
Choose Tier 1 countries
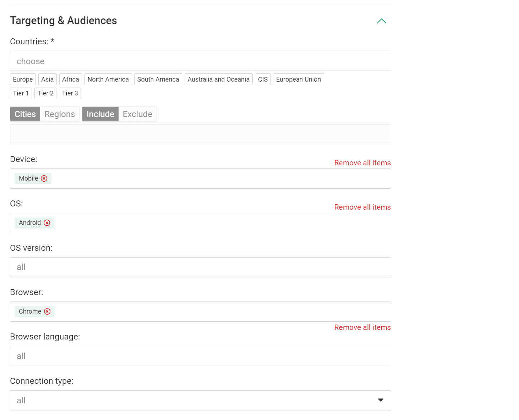pyautogui.click(x=21, y=93)
